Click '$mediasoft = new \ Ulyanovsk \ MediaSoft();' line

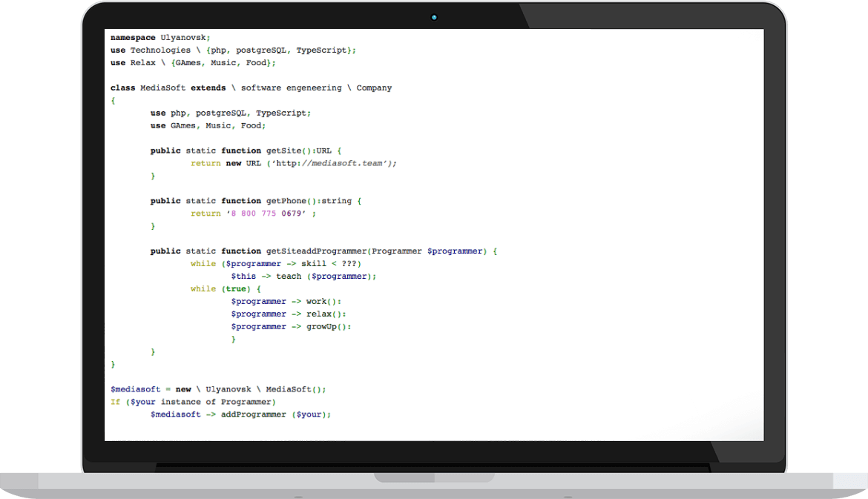point(218,389)
